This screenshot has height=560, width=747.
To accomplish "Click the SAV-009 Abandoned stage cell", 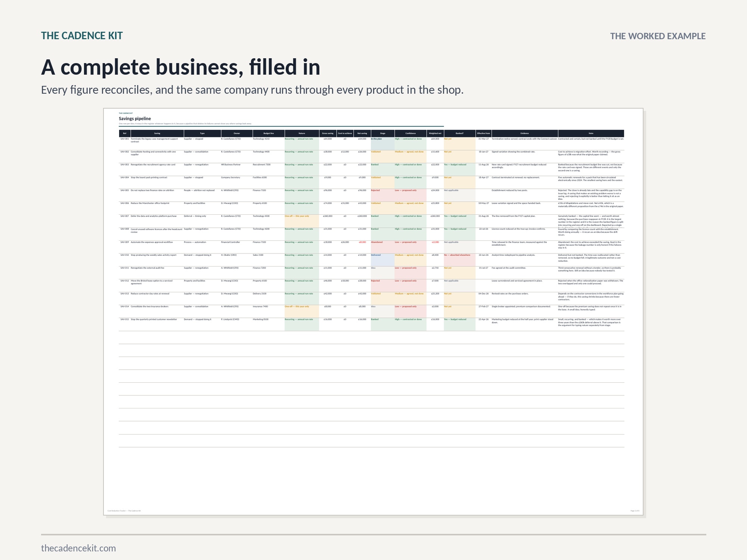I will tap(382, 247).
